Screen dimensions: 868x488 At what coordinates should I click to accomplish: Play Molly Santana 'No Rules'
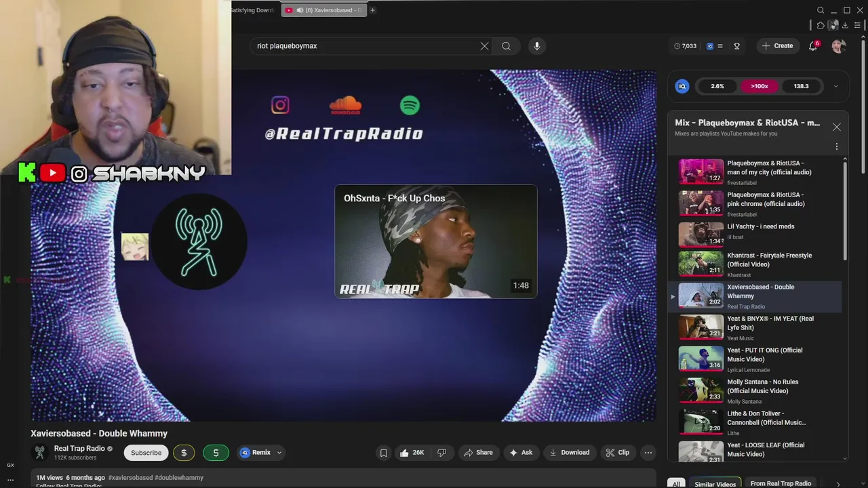pyautogui.click(x=759, y=391)
